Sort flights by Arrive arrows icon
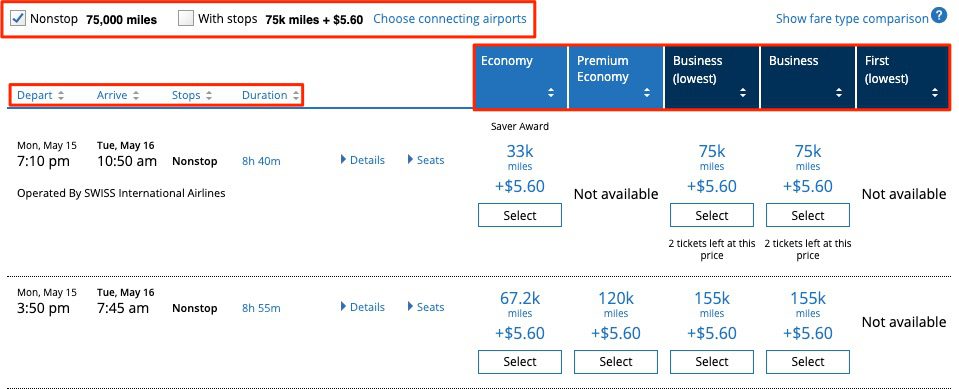Image resolution: width=959 pixels, height=389 pixels. (x=136, y=95)
